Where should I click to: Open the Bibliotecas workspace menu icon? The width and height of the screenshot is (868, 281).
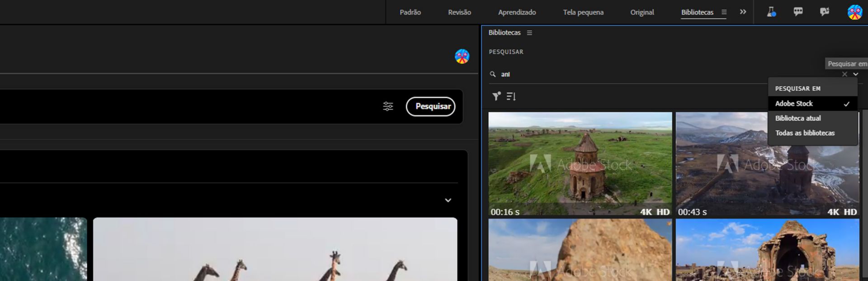(x=724, y=12)
